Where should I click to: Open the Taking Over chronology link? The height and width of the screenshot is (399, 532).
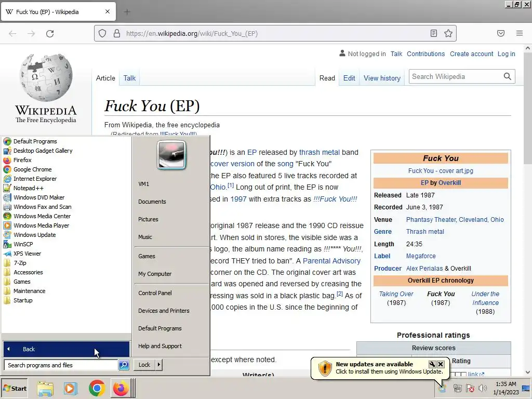click(396, 294)
